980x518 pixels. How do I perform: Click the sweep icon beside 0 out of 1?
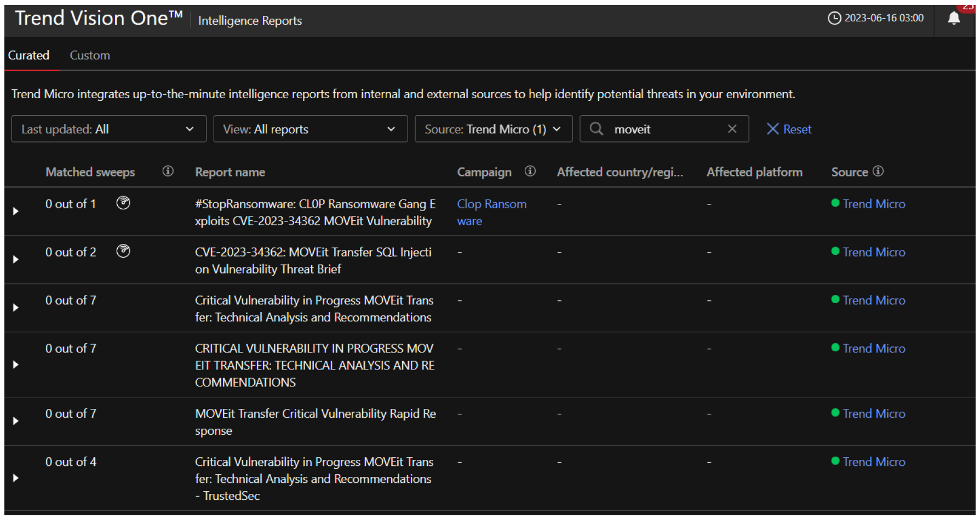pyautogui.click(x=123, y=203)
